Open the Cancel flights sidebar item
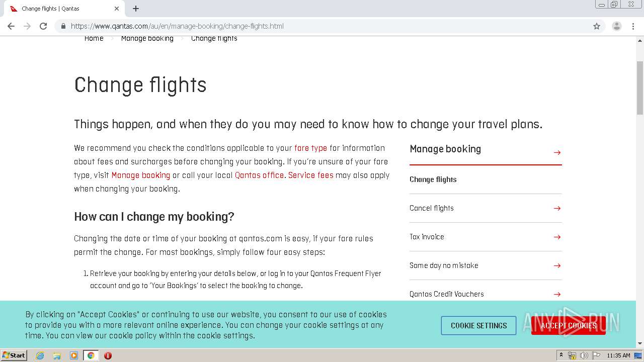The image size is (644, 362). point(432,208)
